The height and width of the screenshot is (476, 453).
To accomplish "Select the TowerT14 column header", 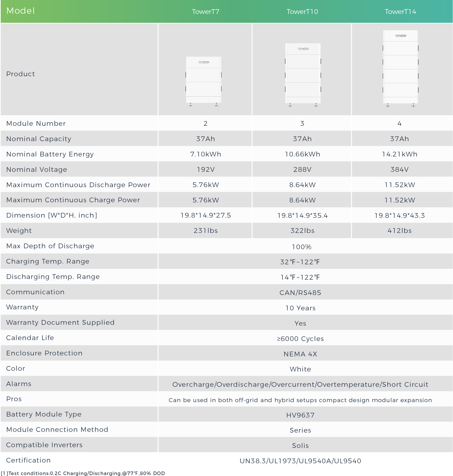I will coord(400,12).
